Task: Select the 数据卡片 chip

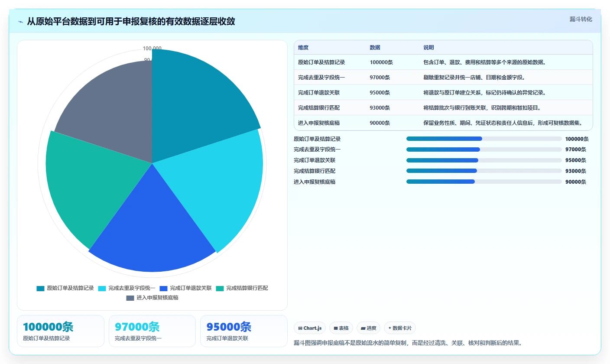Action: [x=399, y=328]
